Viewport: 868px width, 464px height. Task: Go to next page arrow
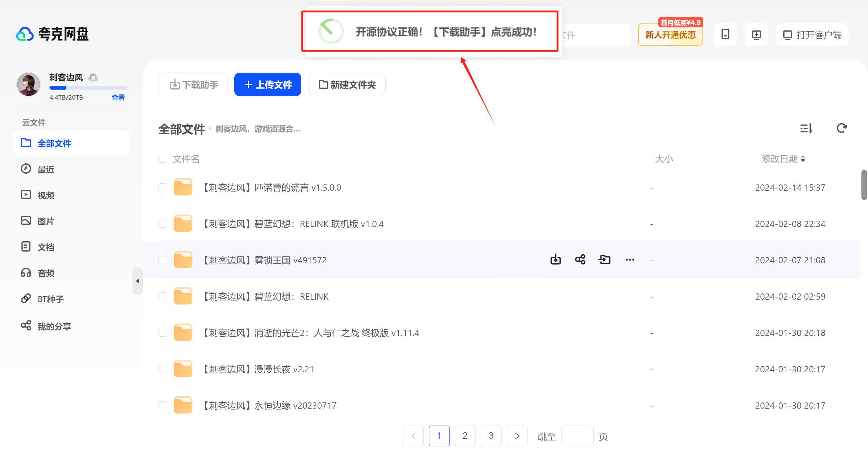click(x=517, y=436)
